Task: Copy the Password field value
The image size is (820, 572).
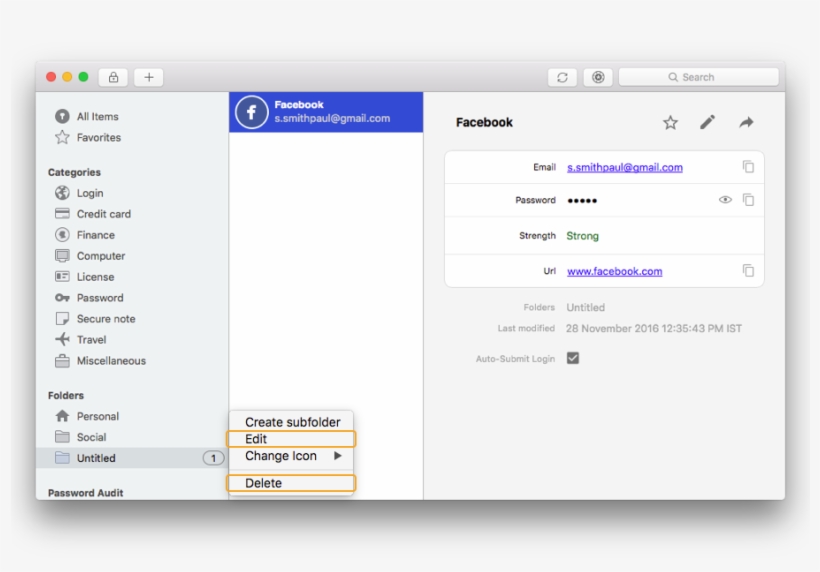Action: 748,200
